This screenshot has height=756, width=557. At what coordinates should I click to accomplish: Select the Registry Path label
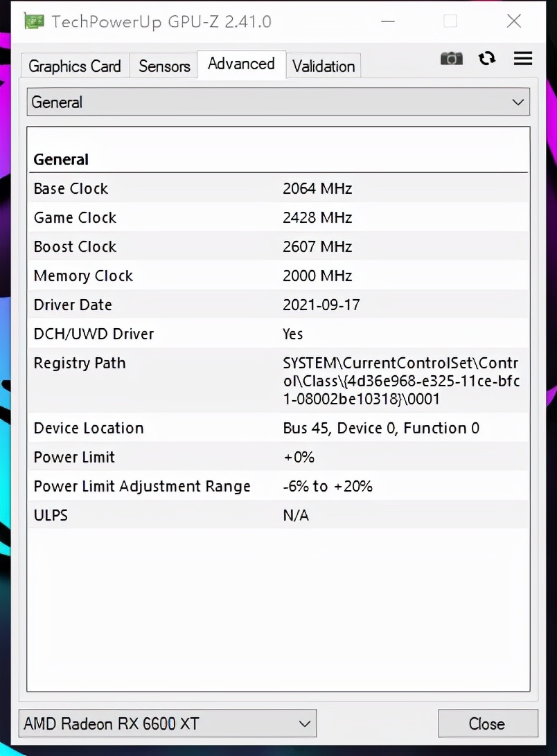(x=80, y=363)
